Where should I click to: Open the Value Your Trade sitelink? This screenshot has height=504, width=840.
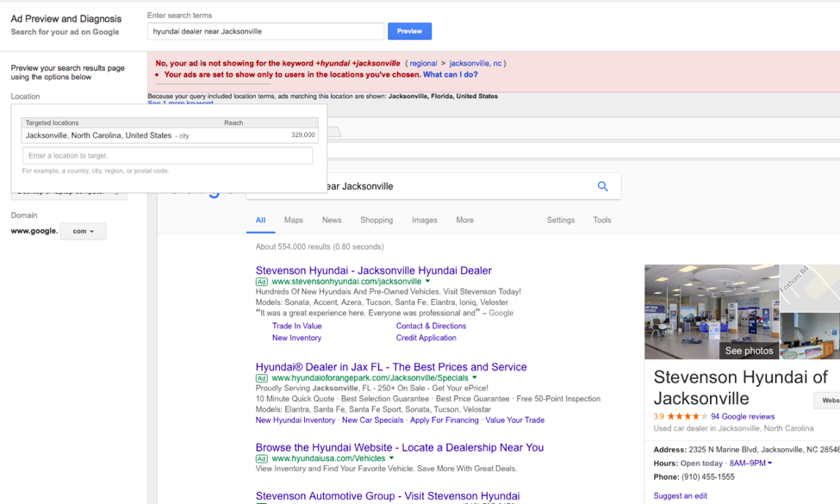(515, 420)
